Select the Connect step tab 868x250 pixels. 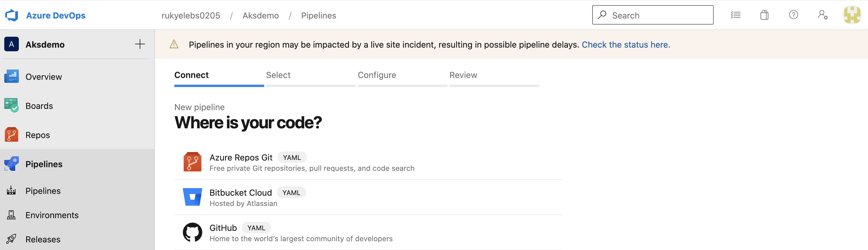click(x=219, y=78)
